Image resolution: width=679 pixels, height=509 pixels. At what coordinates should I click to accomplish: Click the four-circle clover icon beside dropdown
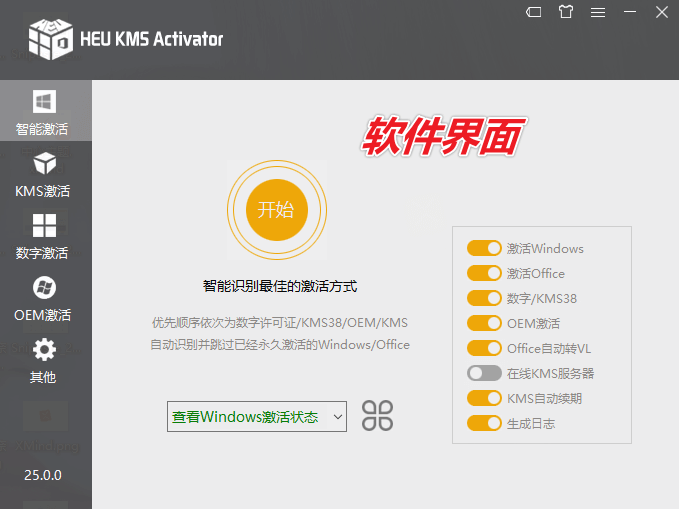377,416
